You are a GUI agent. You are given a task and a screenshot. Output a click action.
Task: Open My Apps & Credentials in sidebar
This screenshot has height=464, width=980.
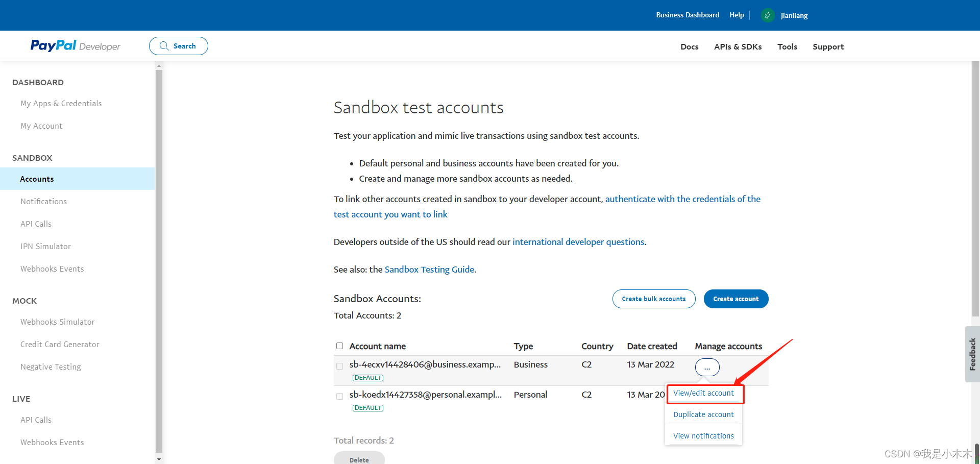point(61,103)
